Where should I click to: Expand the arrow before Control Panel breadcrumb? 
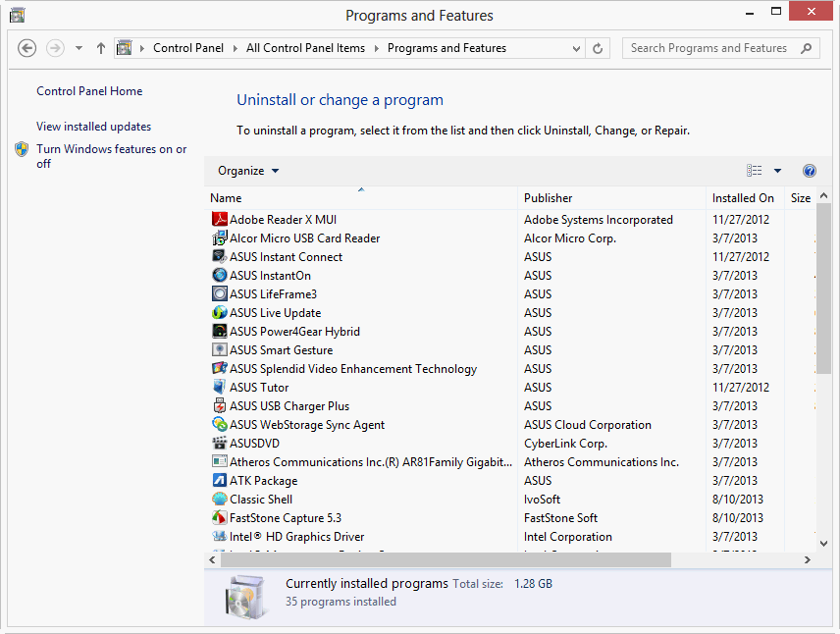142,48
